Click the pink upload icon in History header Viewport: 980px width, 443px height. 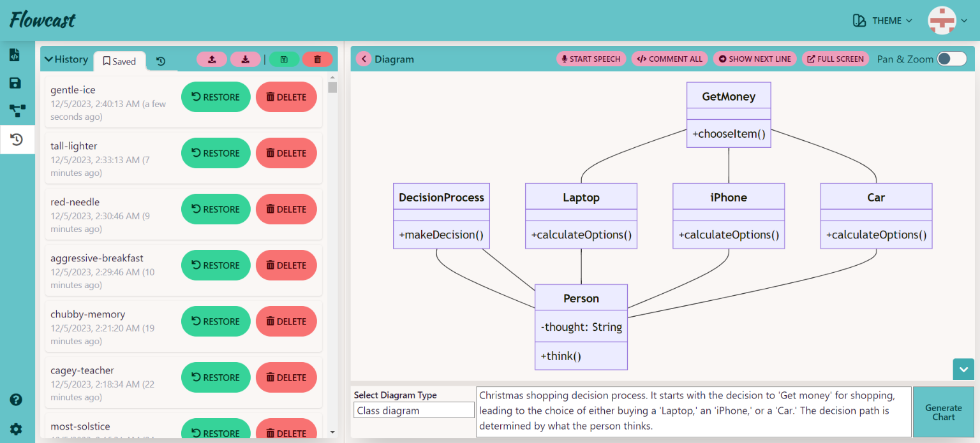click(212, 59)
